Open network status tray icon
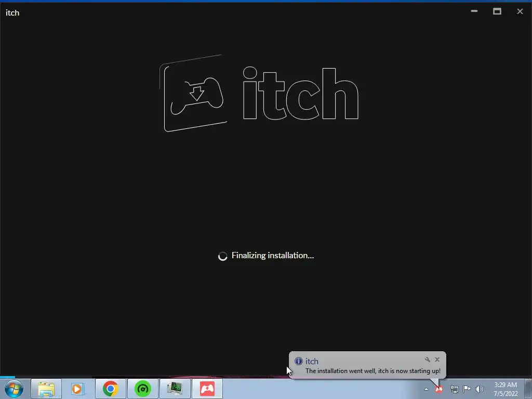This screenshot has width=532, height=399. point(454,389)
